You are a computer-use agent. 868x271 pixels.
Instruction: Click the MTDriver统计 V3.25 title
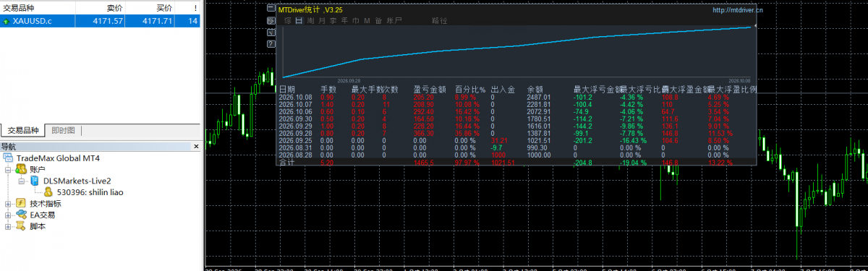coord(311,10)
